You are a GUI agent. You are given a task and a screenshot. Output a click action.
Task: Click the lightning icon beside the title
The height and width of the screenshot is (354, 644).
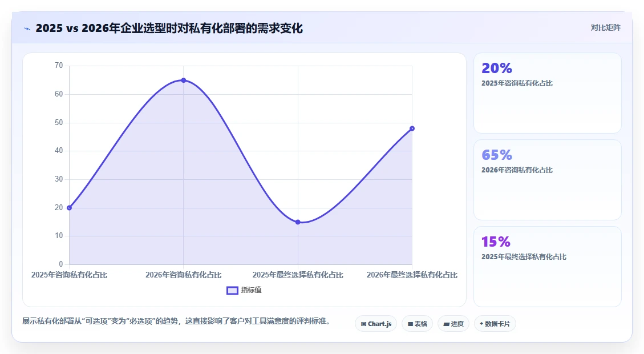click(x=27, y=29)
